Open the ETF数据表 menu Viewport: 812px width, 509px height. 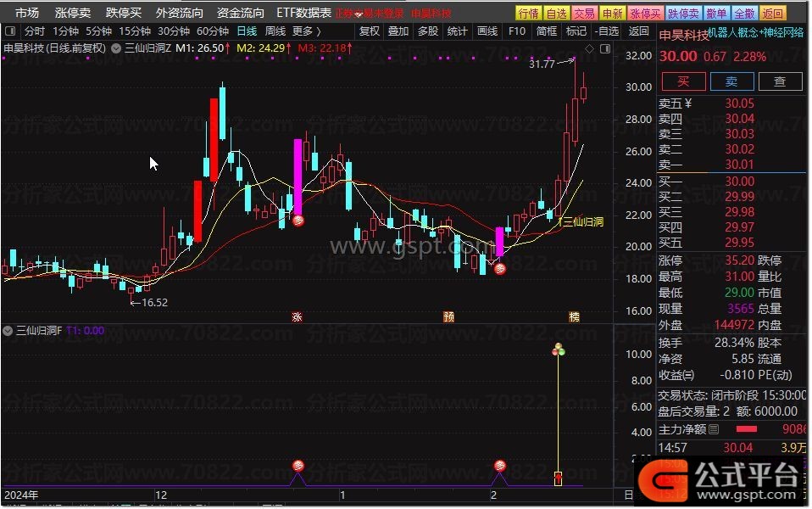304,13
